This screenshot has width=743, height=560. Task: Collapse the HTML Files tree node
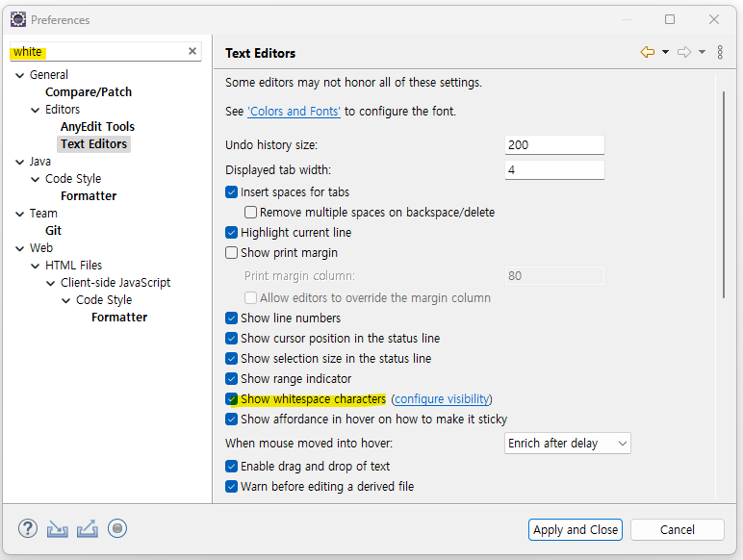point(35,266)
